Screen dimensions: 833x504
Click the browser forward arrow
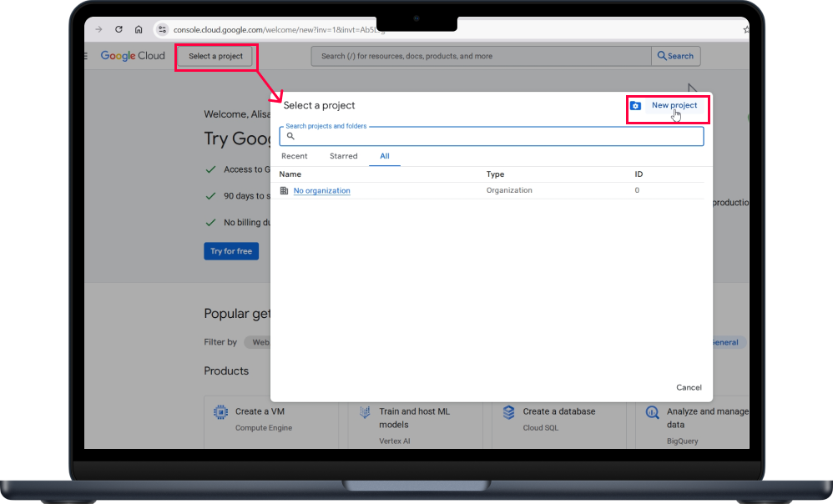(98, 30)
